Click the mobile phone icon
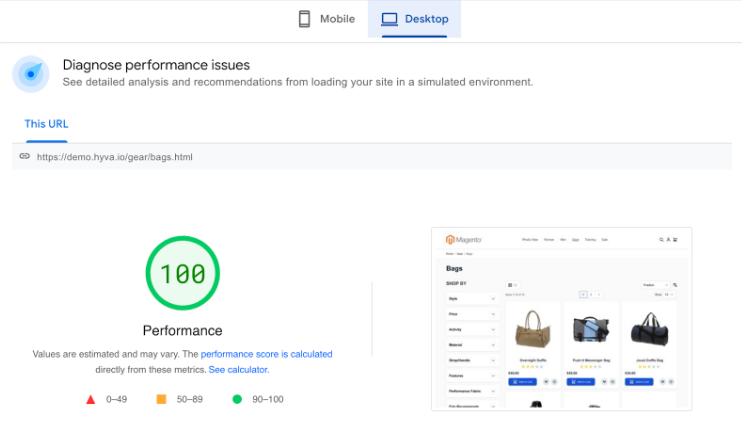The image size is (742, 442). [x=304, y=19]
